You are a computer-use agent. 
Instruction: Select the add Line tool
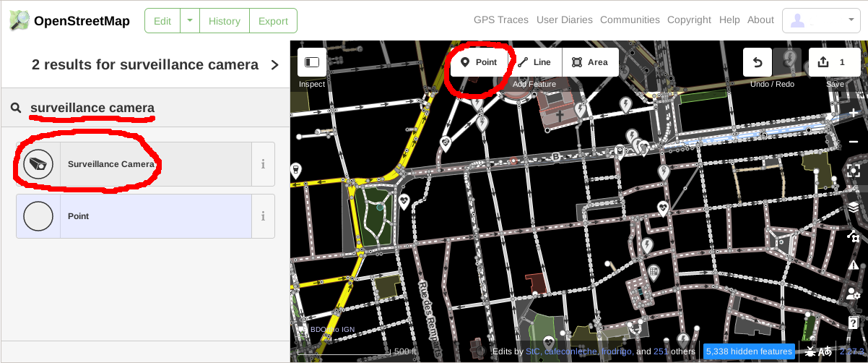(x=534, y=62)
